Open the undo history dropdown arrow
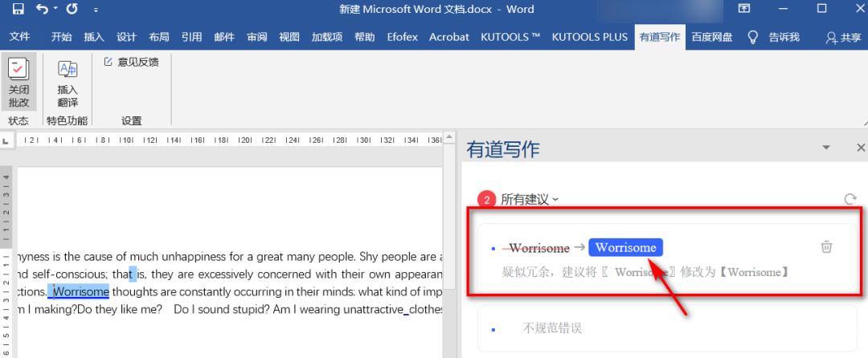Screen dimensions: 868x358 pos(56,10)
